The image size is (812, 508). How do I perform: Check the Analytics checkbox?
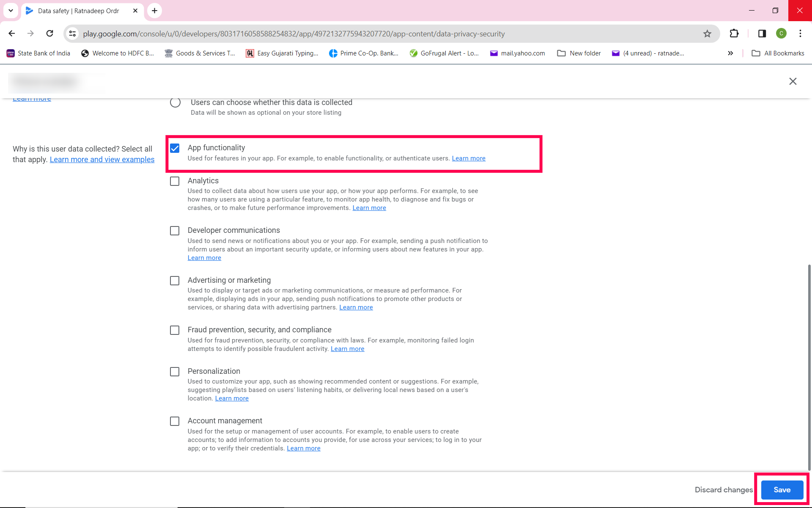(175, 181)
